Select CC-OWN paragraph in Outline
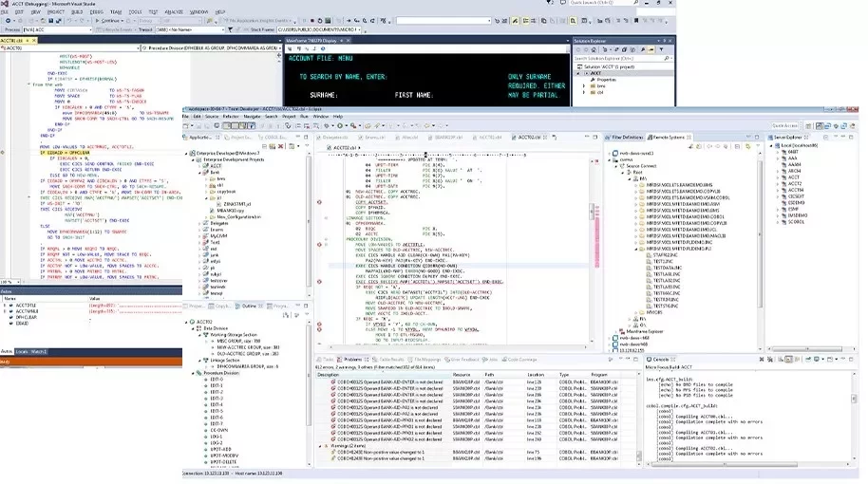Image resolution: width=868 pixels, height=484 pixels. pyautogui.click(x=217, y=430)
